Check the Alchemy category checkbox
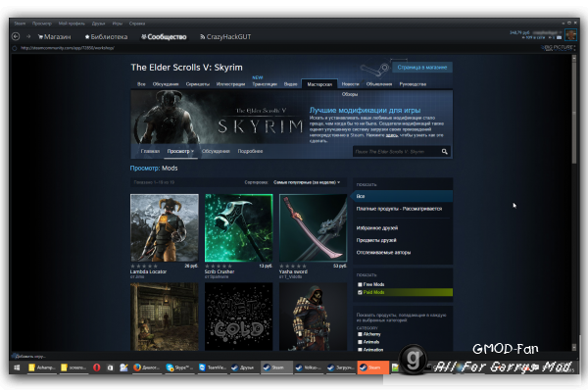Viewport: 588px width, 392px height. click(x=360, y=334)
